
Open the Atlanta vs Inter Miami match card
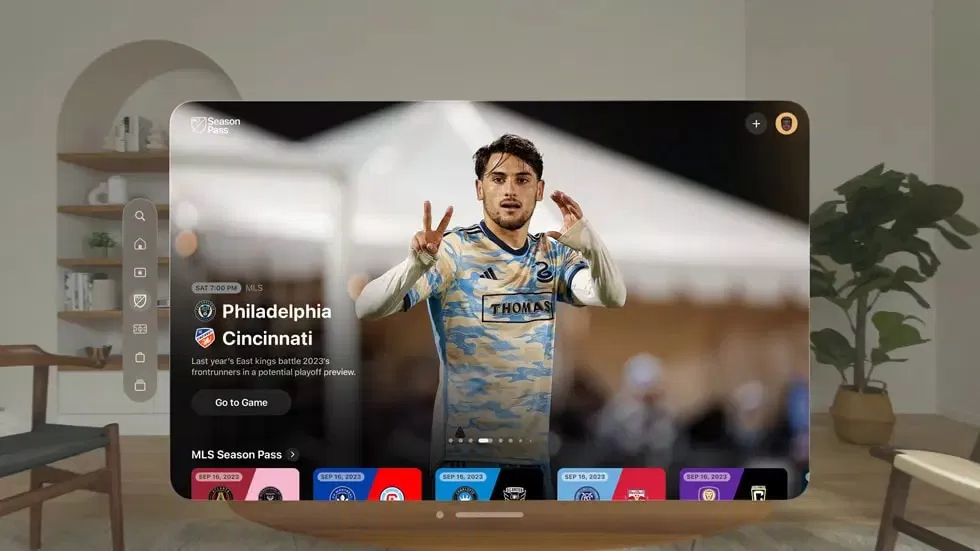pyautogui.click(x=245, y=484)
